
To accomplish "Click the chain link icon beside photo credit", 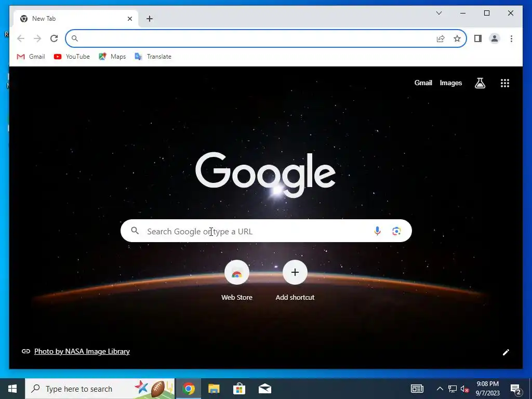I will [x=26, y=351].
